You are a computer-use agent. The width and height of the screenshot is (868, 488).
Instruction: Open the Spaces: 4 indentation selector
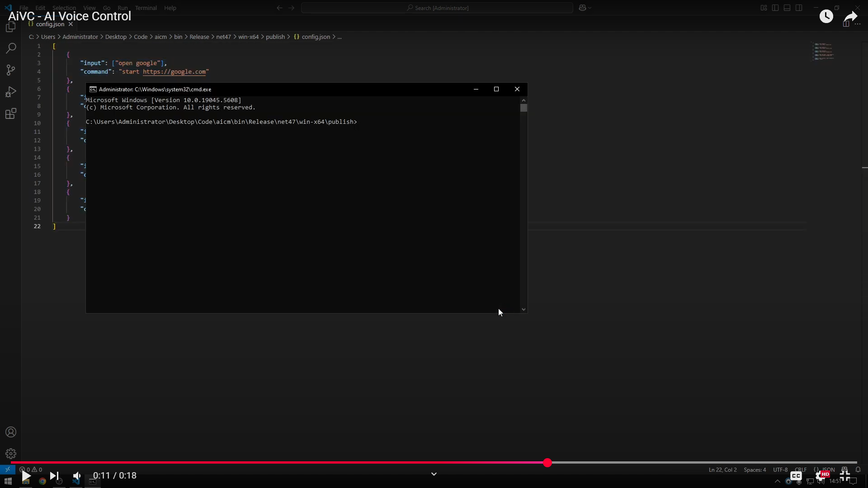pos(755,469)
